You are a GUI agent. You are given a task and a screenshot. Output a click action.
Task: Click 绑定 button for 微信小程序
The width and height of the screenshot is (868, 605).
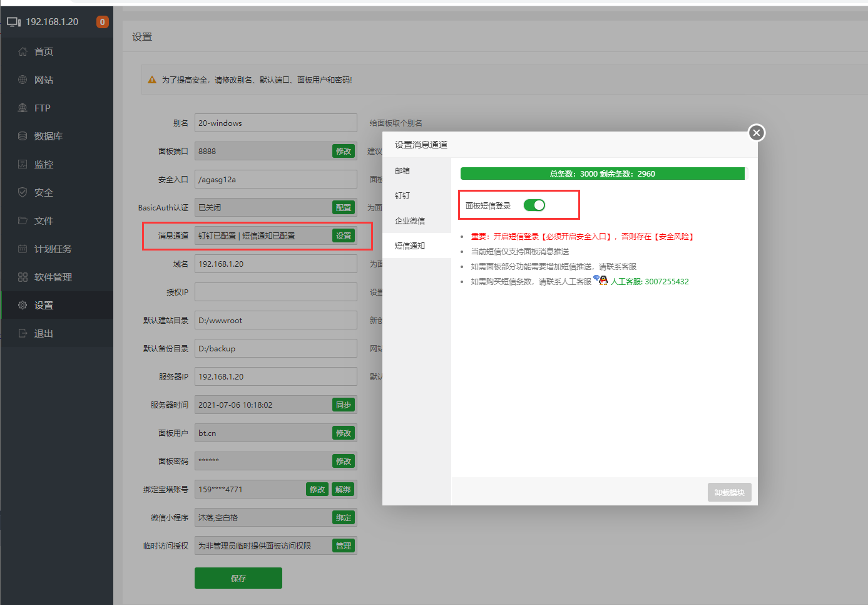pos(344,517)
